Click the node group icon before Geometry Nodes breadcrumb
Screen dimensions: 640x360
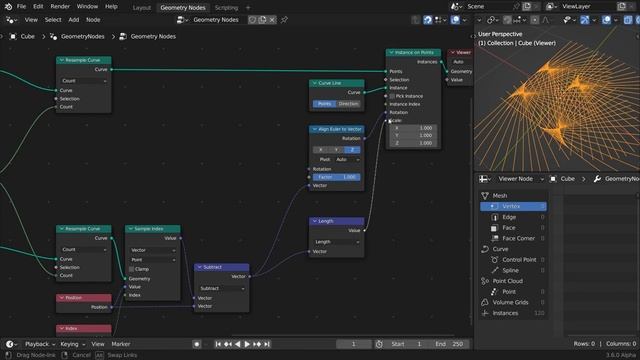(x=122, y=36)
